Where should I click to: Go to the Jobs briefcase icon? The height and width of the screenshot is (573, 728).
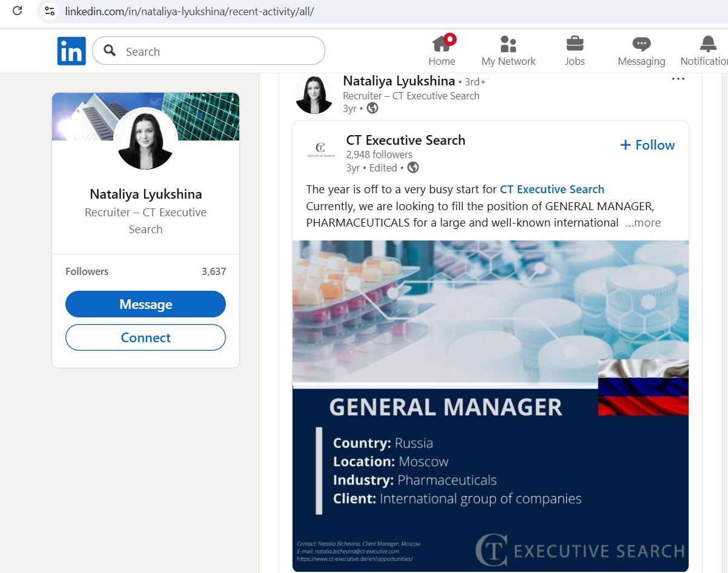[x=575, y=45]
